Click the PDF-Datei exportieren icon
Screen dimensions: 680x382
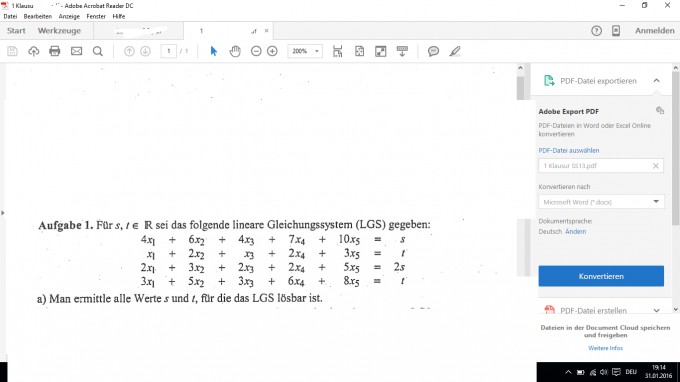click(549, 81)
